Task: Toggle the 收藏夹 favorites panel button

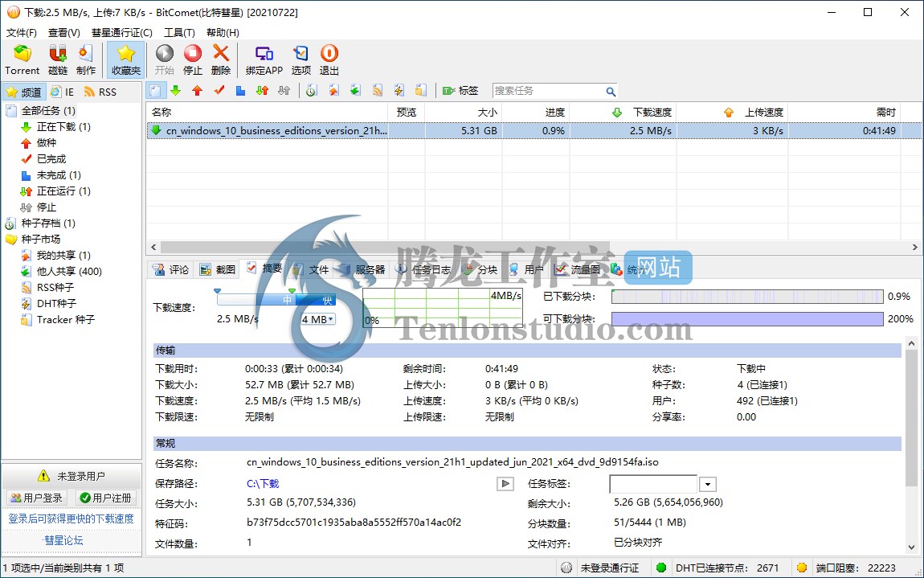Action: click(126, 60)
